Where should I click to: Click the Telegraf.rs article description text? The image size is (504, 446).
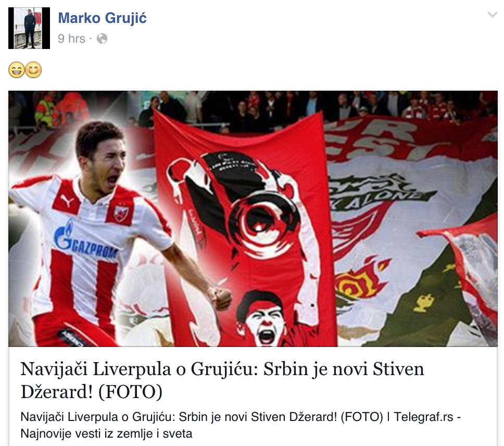241,425
